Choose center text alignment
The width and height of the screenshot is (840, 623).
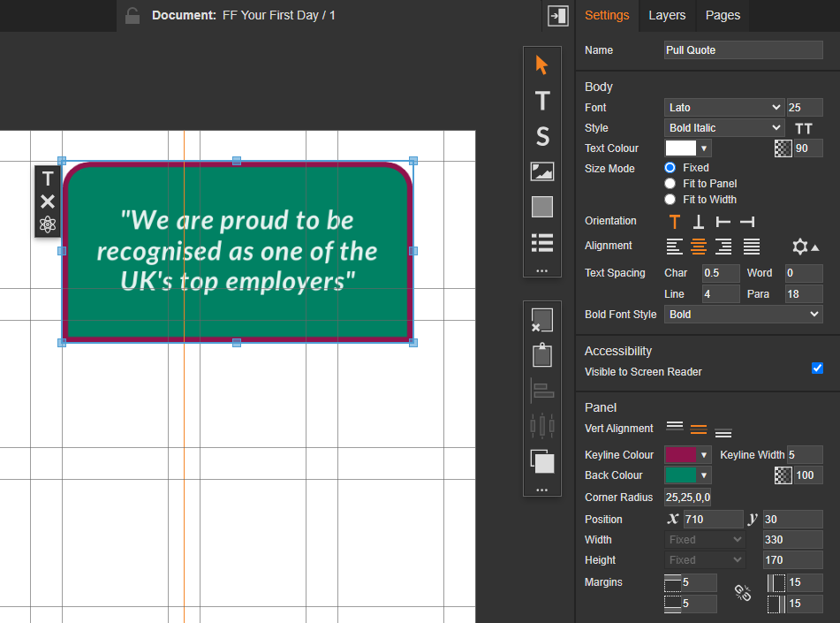point(699,247)
